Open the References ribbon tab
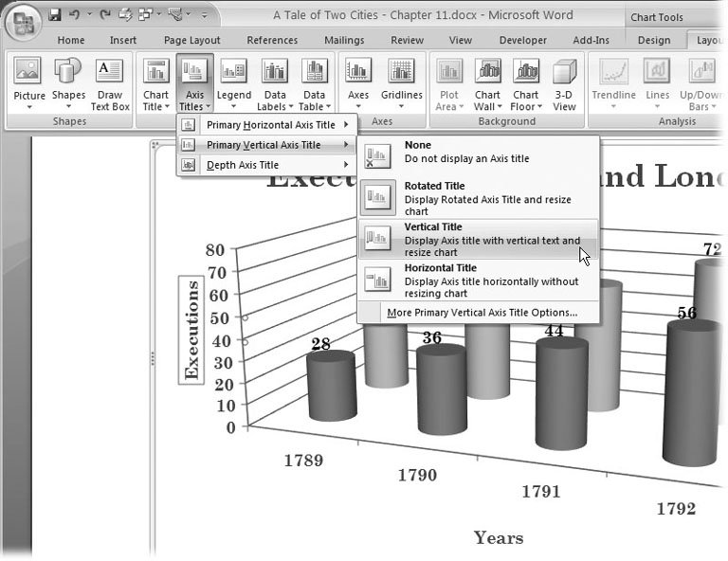Screen dimensions: 728x561 (272, 41)
